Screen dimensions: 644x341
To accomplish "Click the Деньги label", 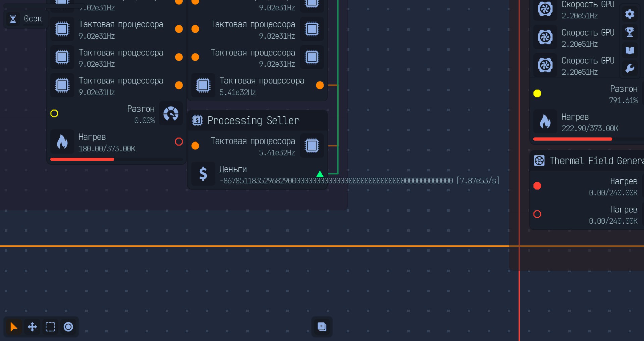I will [x=233, y=169].
